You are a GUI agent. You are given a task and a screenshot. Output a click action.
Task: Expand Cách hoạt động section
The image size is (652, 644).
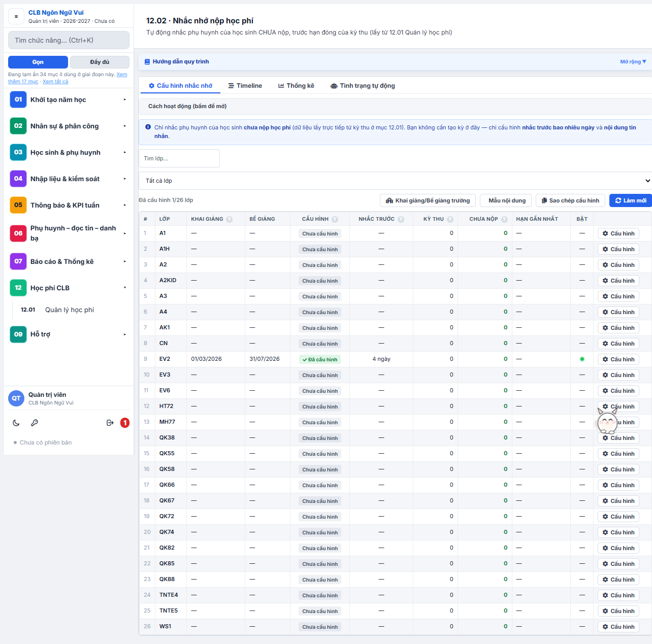[x=395, y=107]
